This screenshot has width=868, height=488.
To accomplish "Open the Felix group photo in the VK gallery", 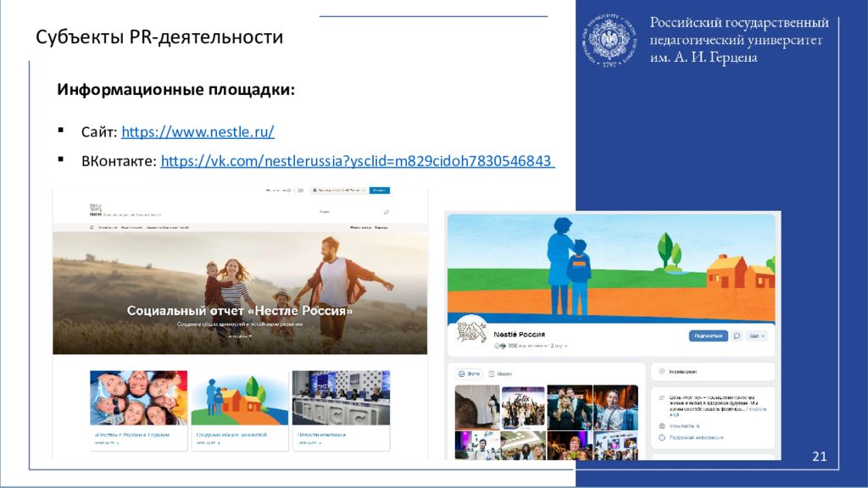I will coord(523,408).
